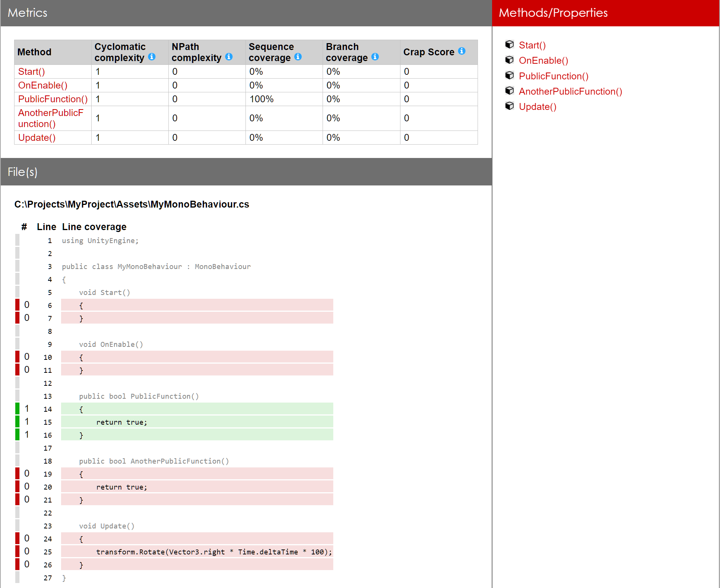Click the cube icon beside Update()

point(510,106)
